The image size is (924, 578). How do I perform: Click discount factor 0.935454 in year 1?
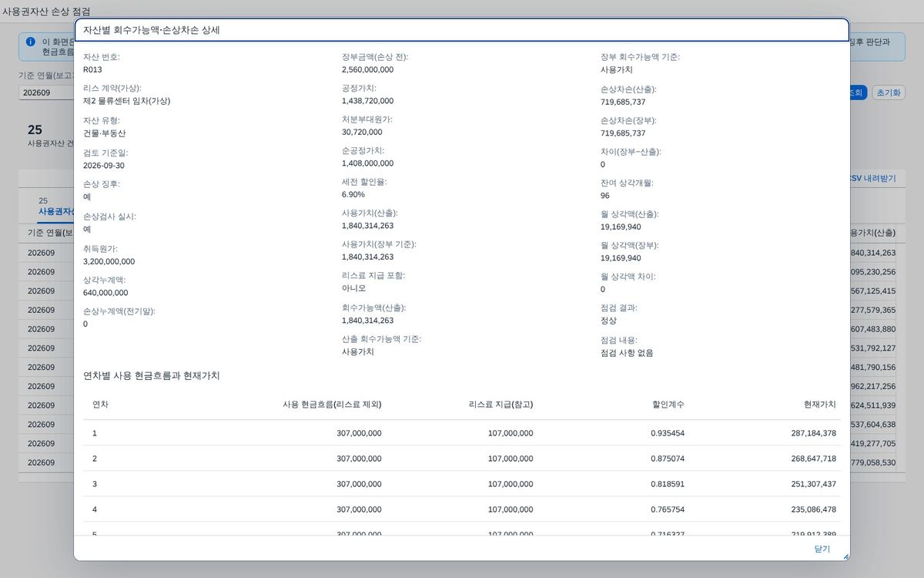tap(668, 433)
